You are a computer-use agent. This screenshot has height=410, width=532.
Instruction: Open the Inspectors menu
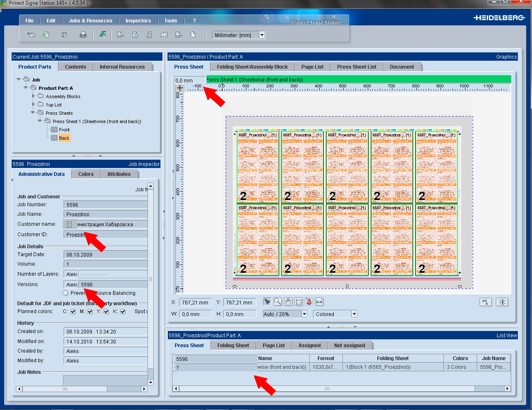pyautogui.click(x=138, y=21)
